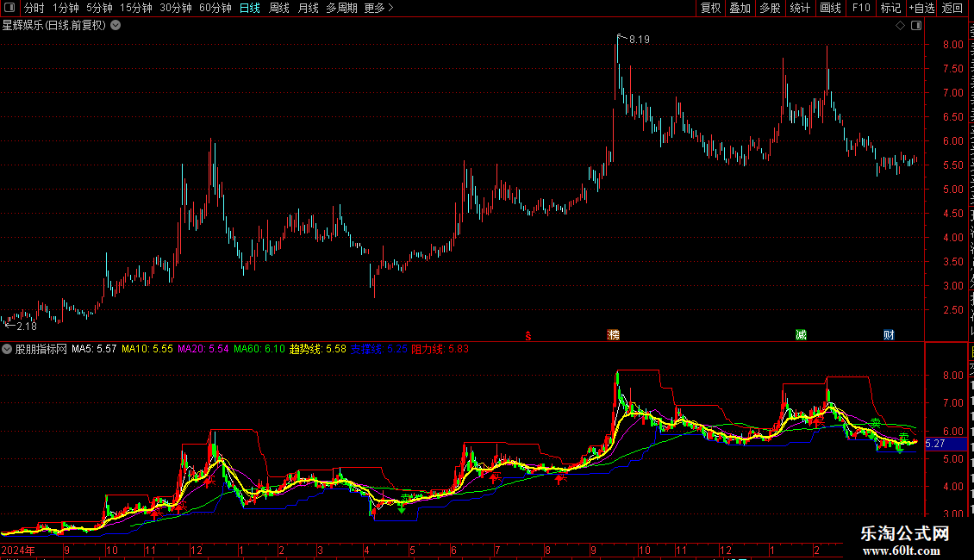Viewport: 974px width, 560px height.
Task: Select the 日线 daily chart tab
Action: [250, 8]
